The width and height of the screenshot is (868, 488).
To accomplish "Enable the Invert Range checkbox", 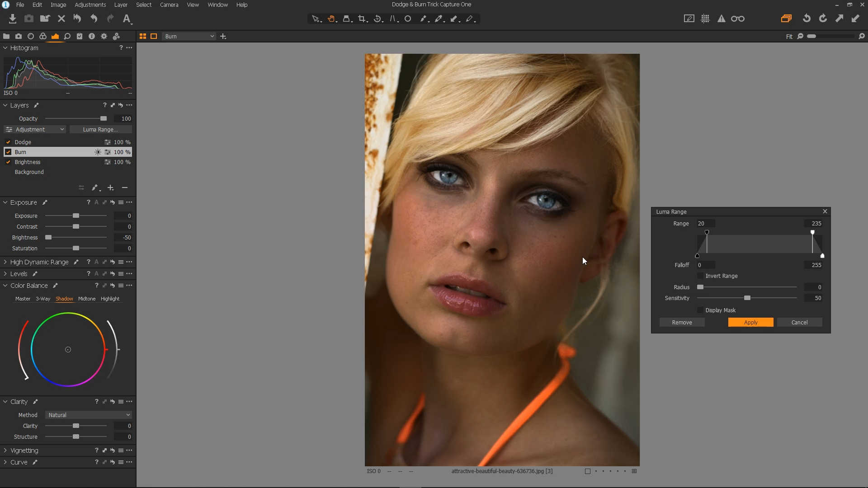I will [700, 276].
